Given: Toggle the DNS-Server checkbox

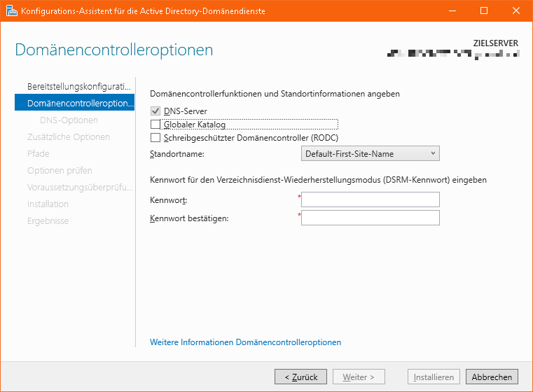Looking at the screenshot, I should click(155, 111).
